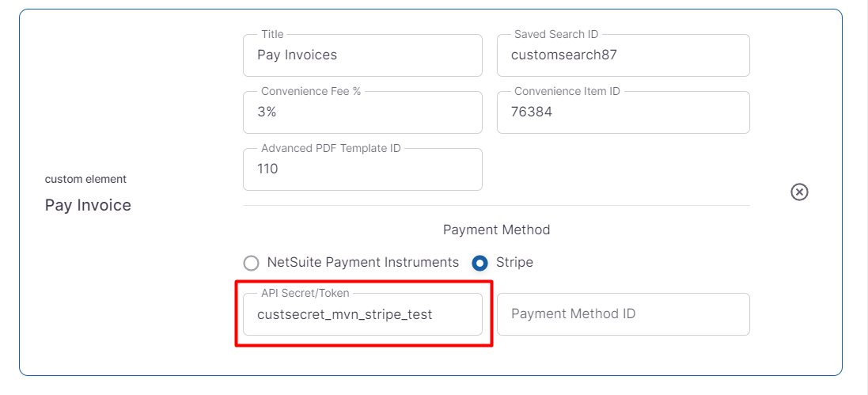Remove the Pay Invoice custom element

pos(799,192)
